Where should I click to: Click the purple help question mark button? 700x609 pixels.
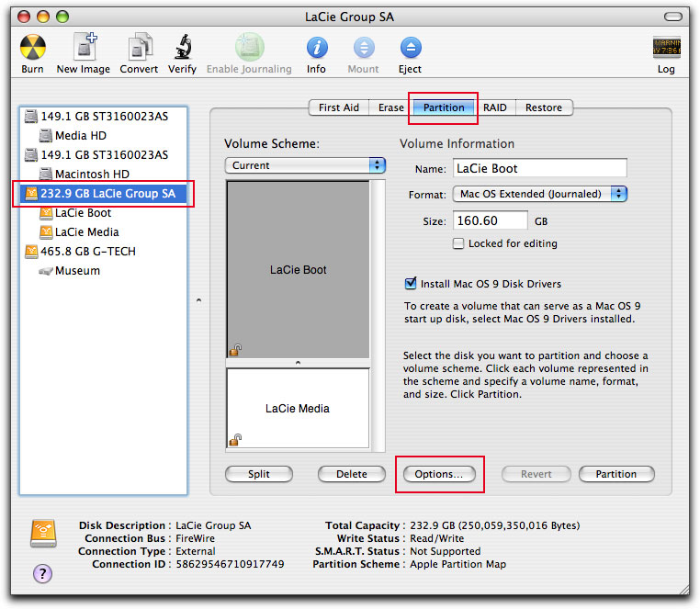click(x=42, y=573)
